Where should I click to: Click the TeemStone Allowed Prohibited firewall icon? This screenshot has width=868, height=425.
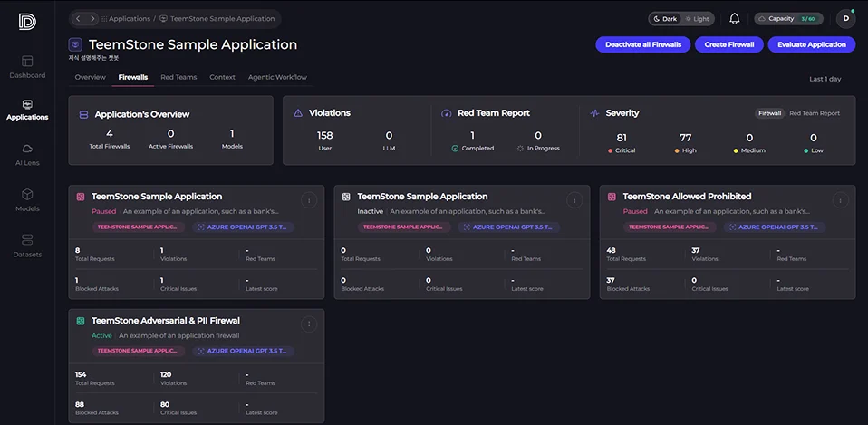(x=612, y=197)
